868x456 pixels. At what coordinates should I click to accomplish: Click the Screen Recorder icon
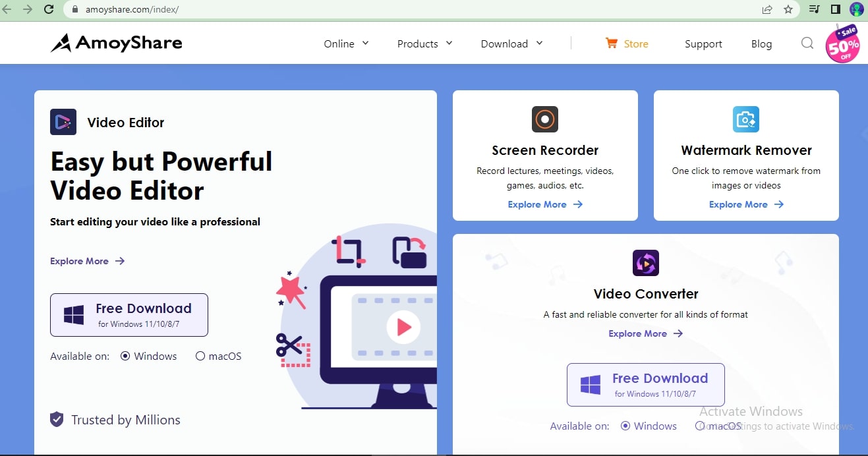pos(545,119)
